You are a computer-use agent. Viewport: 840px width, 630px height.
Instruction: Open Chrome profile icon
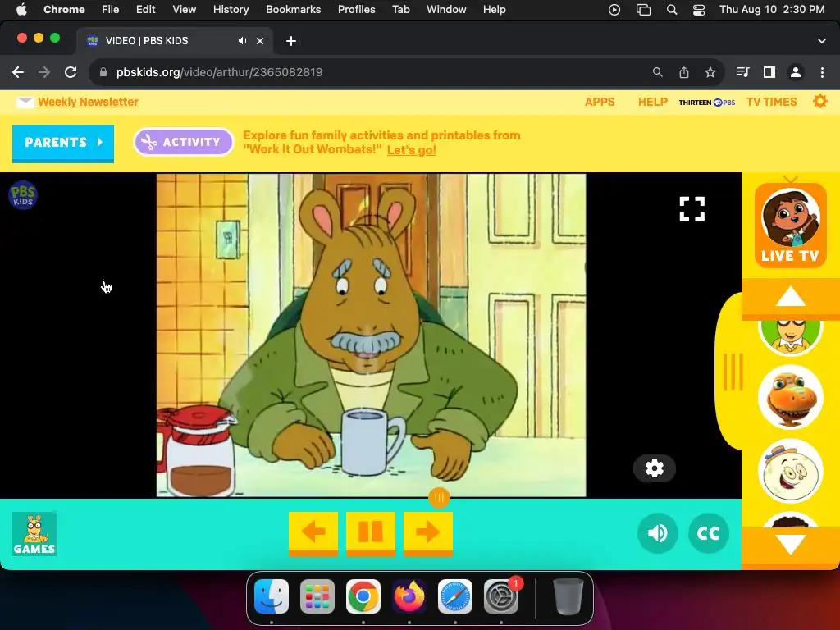coord(796,72)
